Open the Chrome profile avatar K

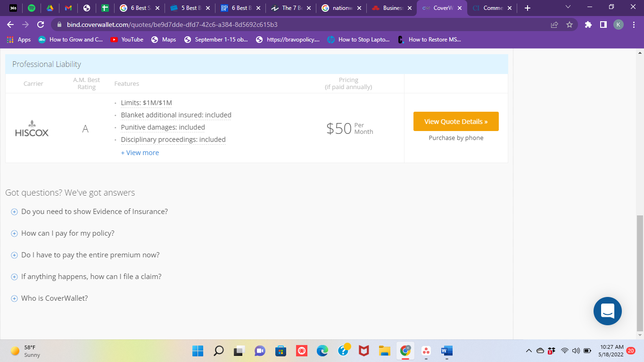tap(618, 25)
